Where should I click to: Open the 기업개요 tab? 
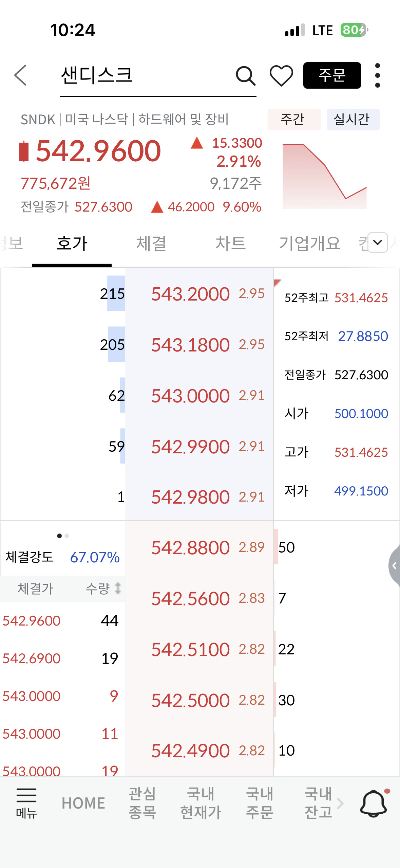point(309,243)
